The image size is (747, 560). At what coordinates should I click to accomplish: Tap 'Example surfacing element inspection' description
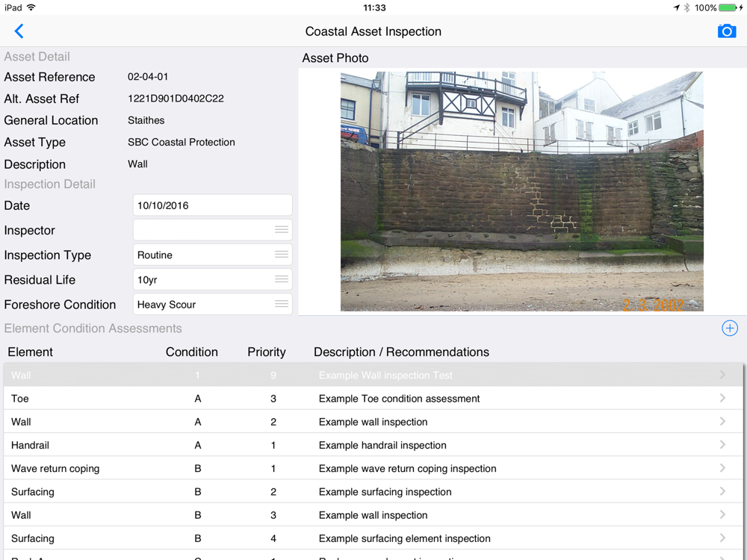click(x=404, y=538)
